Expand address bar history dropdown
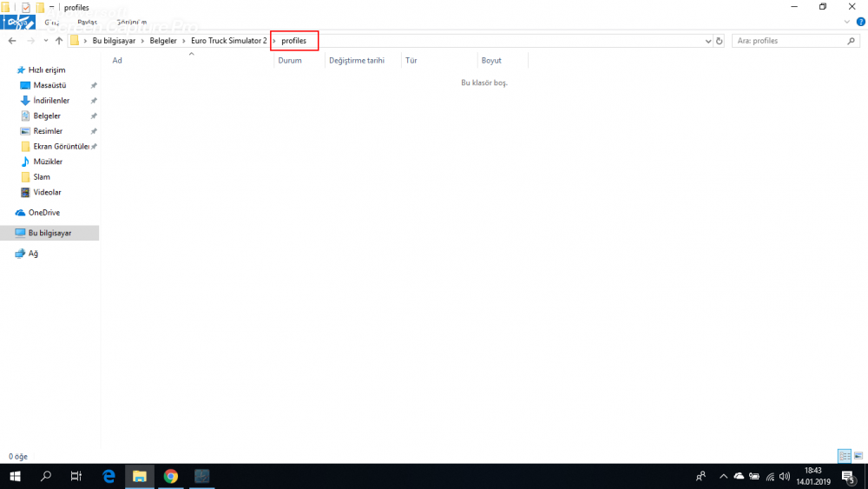The image size is (868, 489). pos(708,41)
